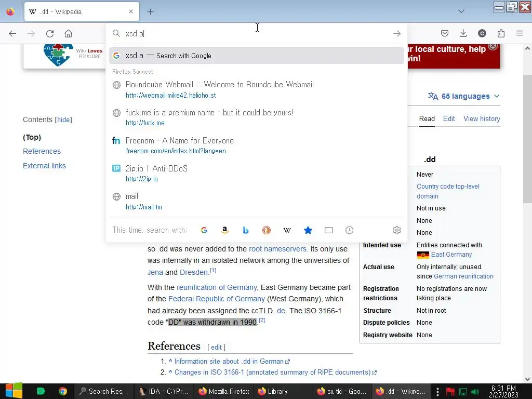Select the fuck.me premium name suggestion

[257, 117]
